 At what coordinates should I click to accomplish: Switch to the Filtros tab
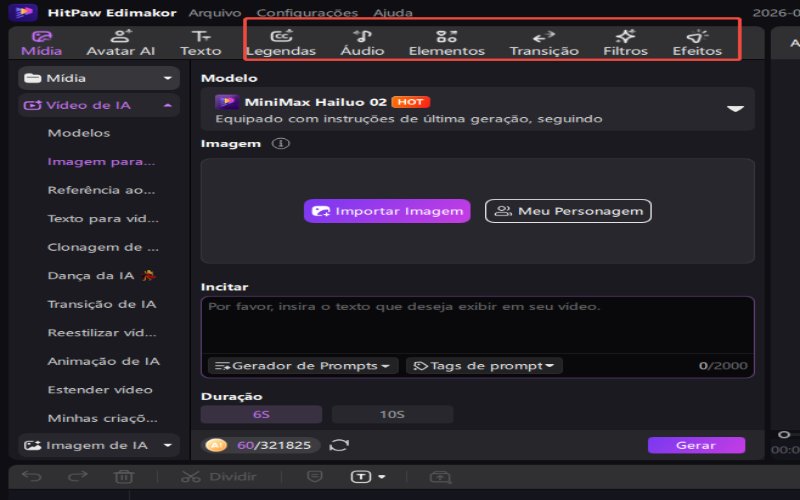625,43
